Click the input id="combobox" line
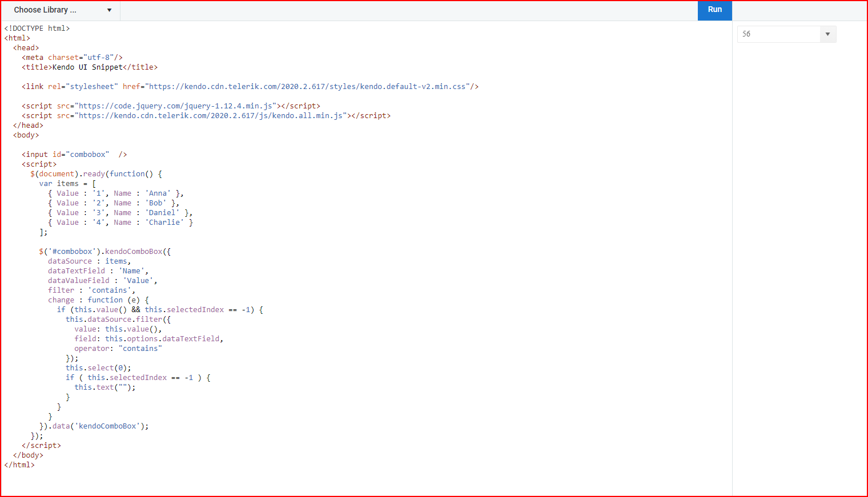Viewport: 868px width, 497px height. (74, 155)
